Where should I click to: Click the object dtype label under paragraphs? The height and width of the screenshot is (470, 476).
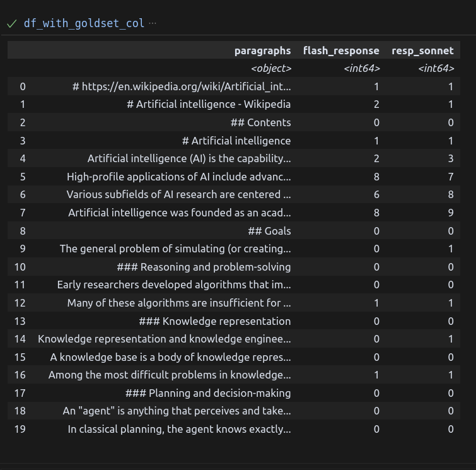271,68
